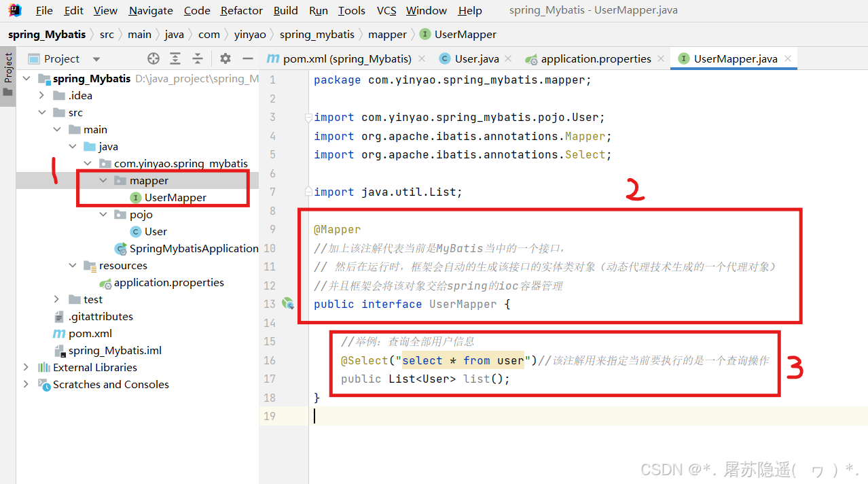
Task: Click the External Libraries icon
Action: (45, 368)
